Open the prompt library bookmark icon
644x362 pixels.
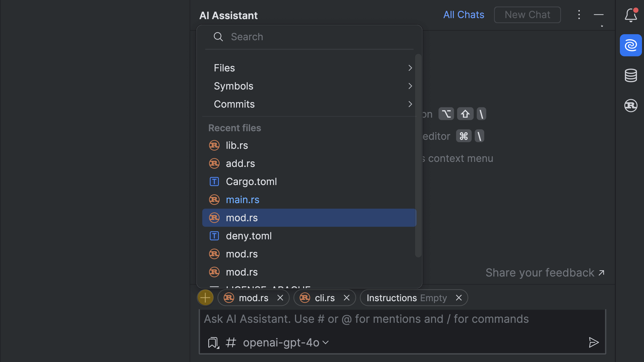point(213,343)
